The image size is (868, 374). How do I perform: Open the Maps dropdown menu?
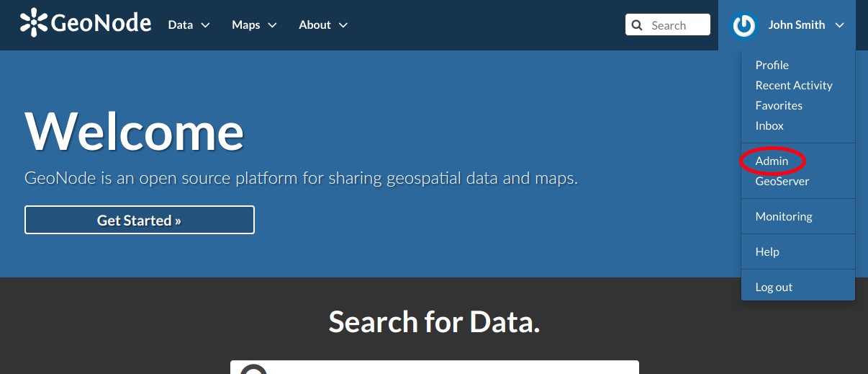coord(254,25)
